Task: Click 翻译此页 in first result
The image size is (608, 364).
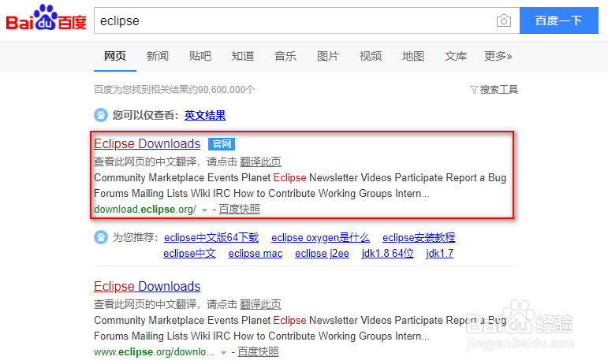Action: coord(260,162)
